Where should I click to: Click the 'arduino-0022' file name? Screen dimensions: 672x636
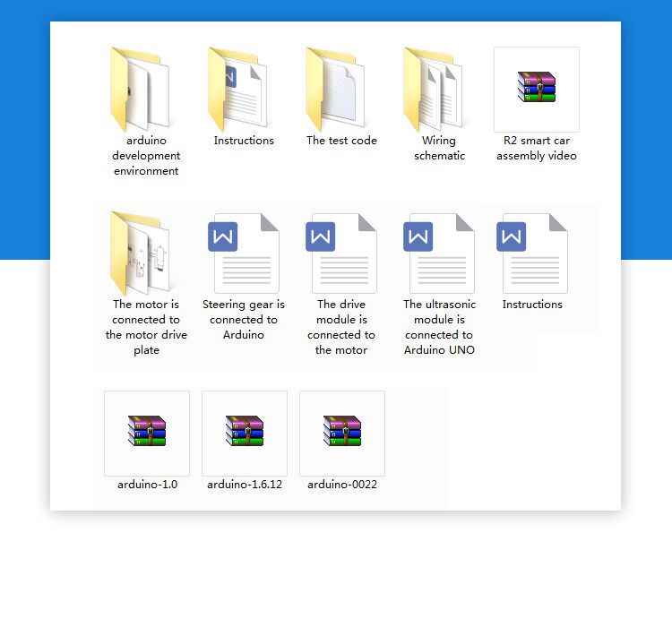pos(342,485)
